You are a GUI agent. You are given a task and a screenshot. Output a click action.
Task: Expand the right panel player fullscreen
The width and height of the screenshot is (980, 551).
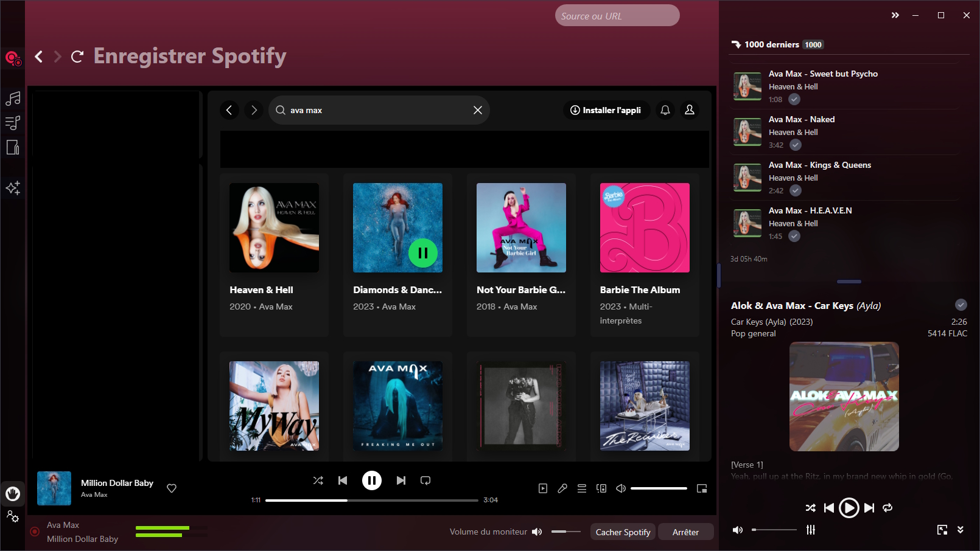click(x=942, y=530)
